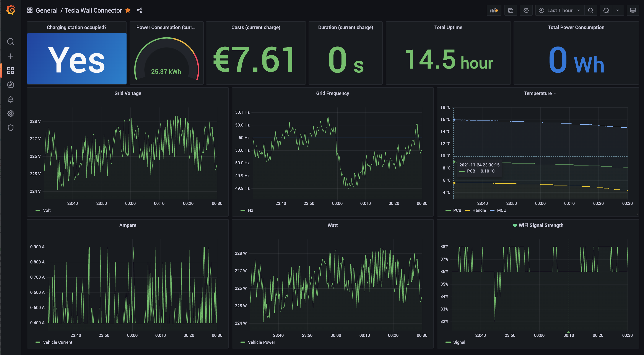Toggle the Vehicle Power legend series
Image resolution: width=644 pixels, height=355 pixels.
(x=261, y=342)
